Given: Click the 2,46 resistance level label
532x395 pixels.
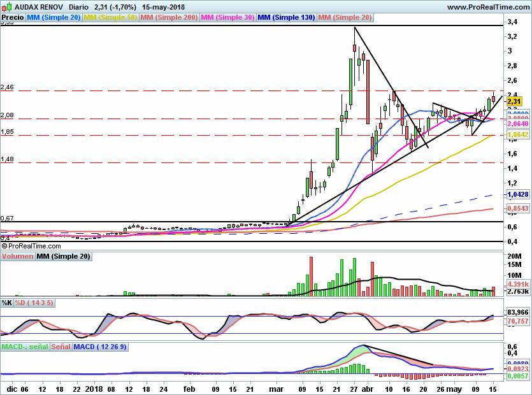Looking at the screenshot, I should point(7,87).
